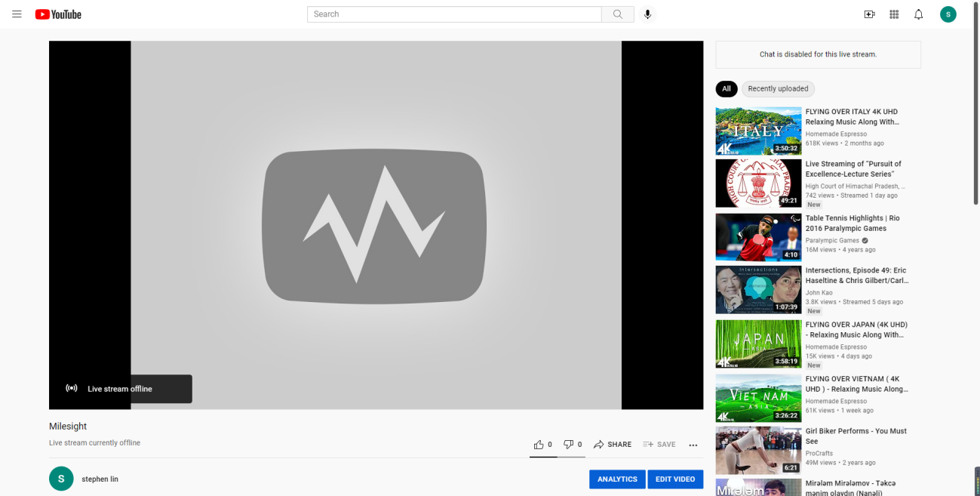Open the Flying Over Japan thumbnail
Viewport: 980px width, 496px height.
click(758, 344)
